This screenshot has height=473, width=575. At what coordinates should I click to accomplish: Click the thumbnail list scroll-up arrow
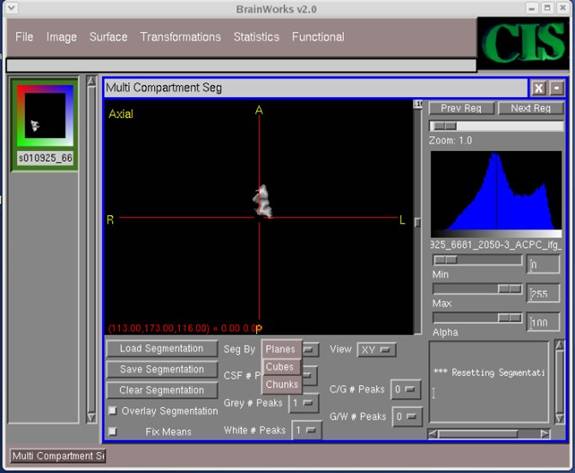tap(91, 81)
